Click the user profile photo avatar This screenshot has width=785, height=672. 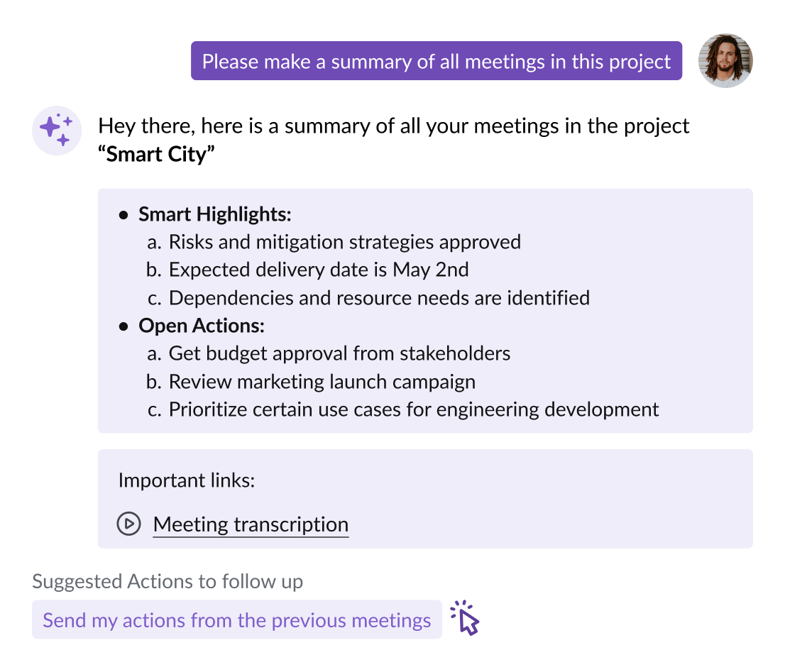[x=725, y=60]
